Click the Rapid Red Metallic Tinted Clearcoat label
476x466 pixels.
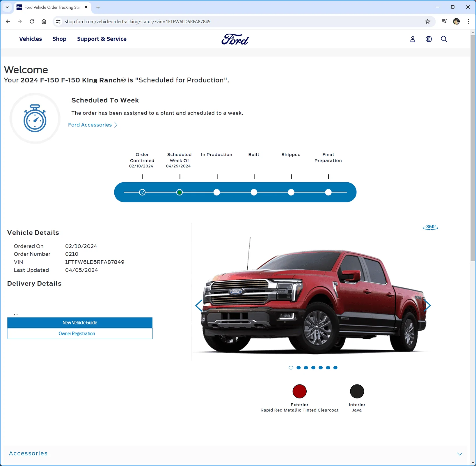300,410
